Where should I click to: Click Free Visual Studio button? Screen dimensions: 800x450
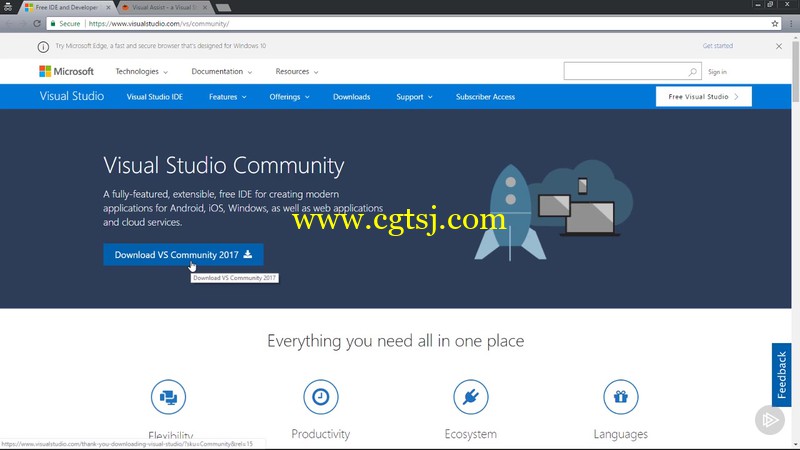(x=704, y=96)
